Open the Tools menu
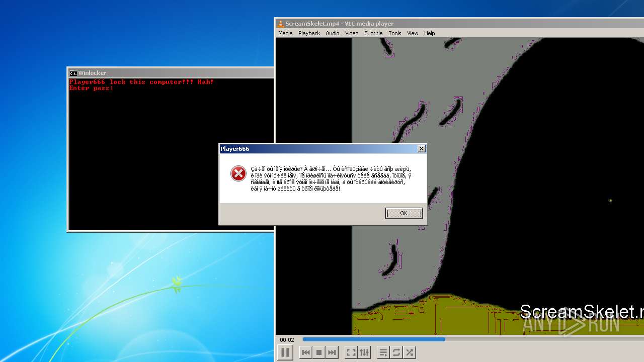 coord(395,33)
